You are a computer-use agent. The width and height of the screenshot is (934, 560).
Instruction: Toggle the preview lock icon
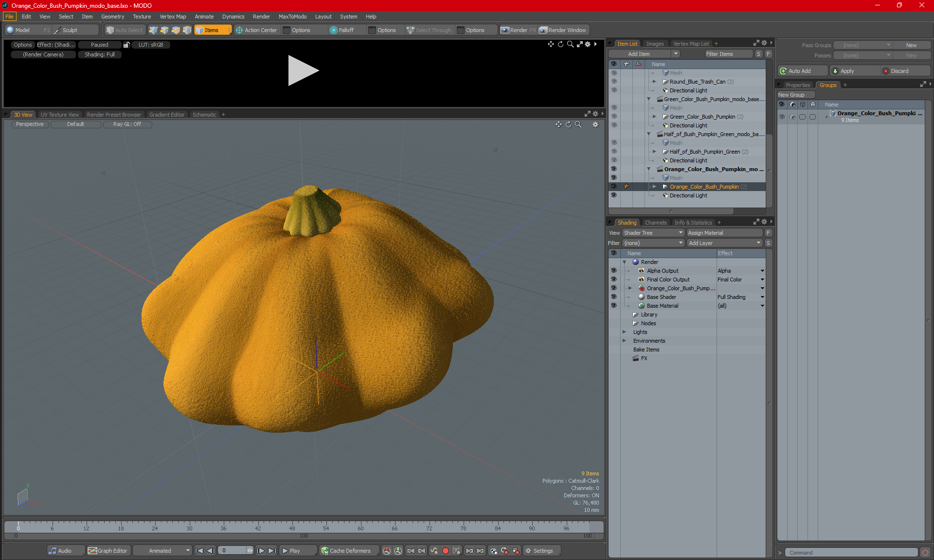[x=126, y=45]
